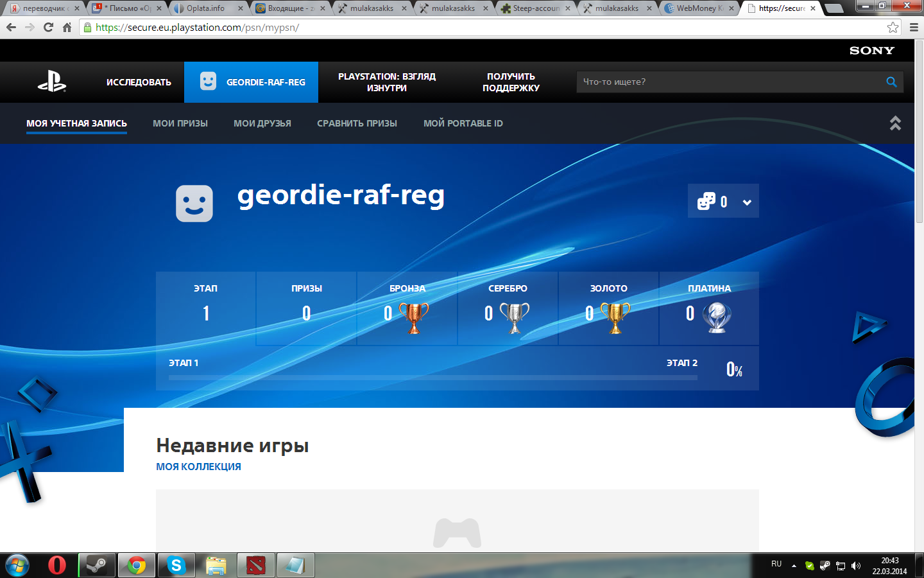The image size is (924, 578).
Task: Open Opera from the taskbar
Action: coord(57,565)
